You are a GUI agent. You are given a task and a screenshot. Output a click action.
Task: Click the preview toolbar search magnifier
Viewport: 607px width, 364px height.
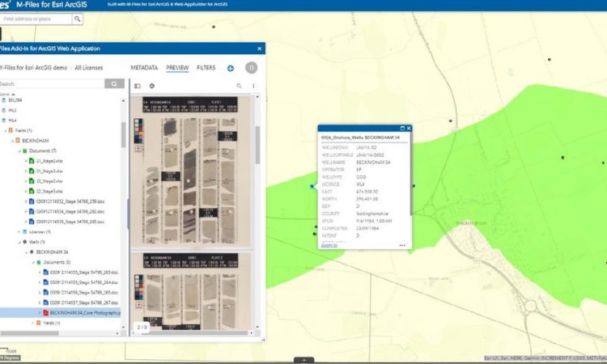tap(239, 86)
